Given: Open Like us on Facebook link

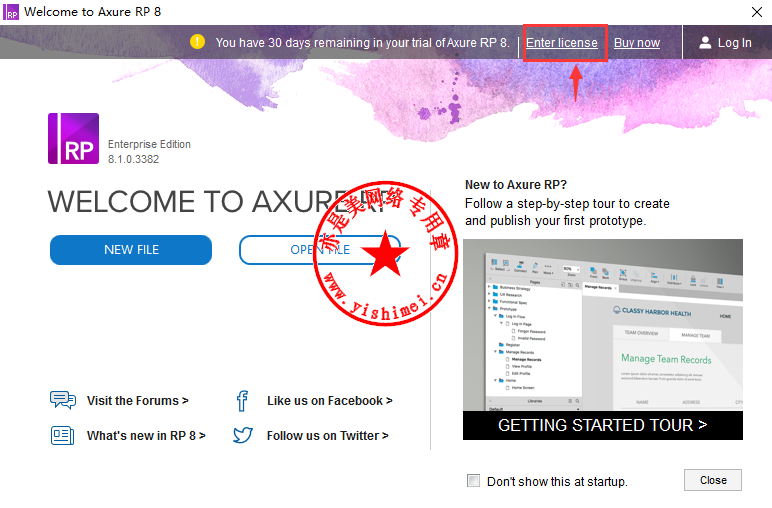Looking at the screenshot, I should pyautogui.click(x=330, y=401).
